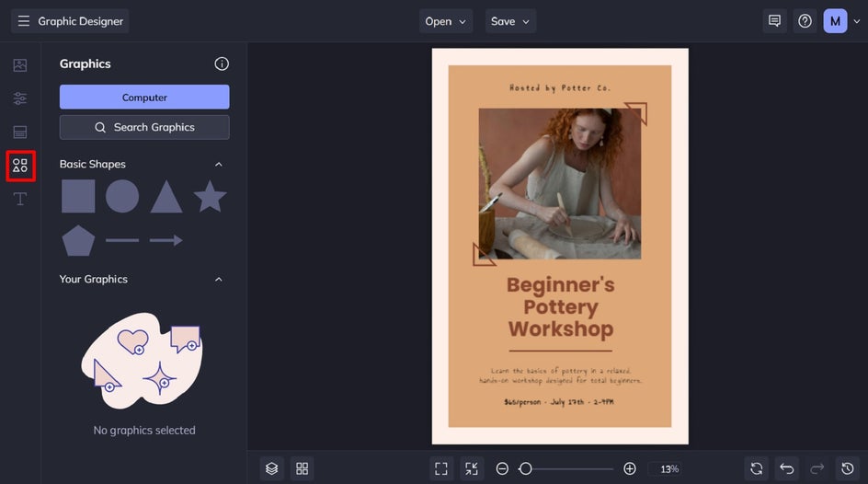Click the Search Graphics button
868x484 pixels.
coord(144,127)
